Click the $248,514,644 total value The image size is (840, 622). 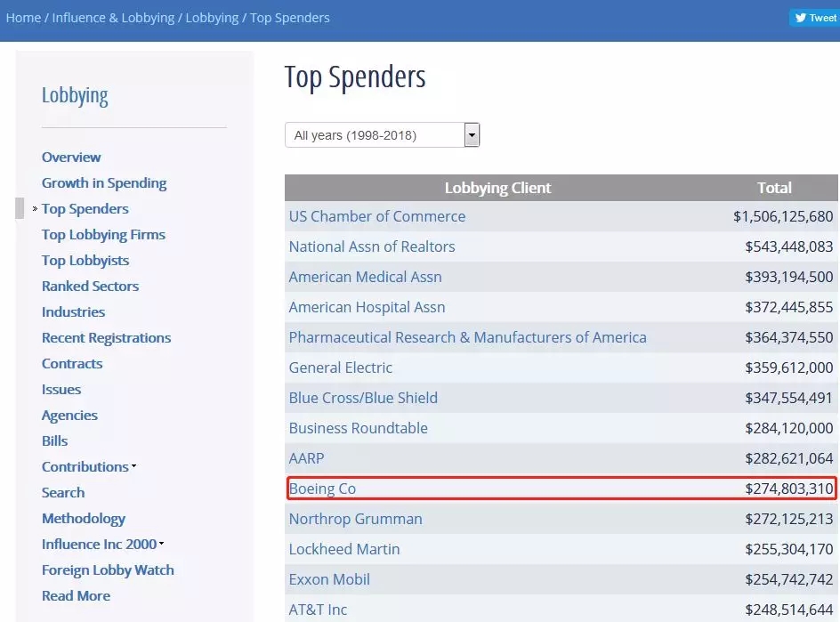coord(789,610)
